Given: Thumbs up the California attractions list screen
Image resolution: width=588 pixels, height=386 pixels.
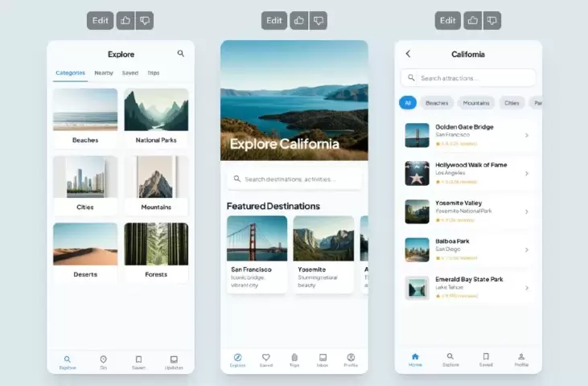Looking at the screenshot, I should (473, 21).
